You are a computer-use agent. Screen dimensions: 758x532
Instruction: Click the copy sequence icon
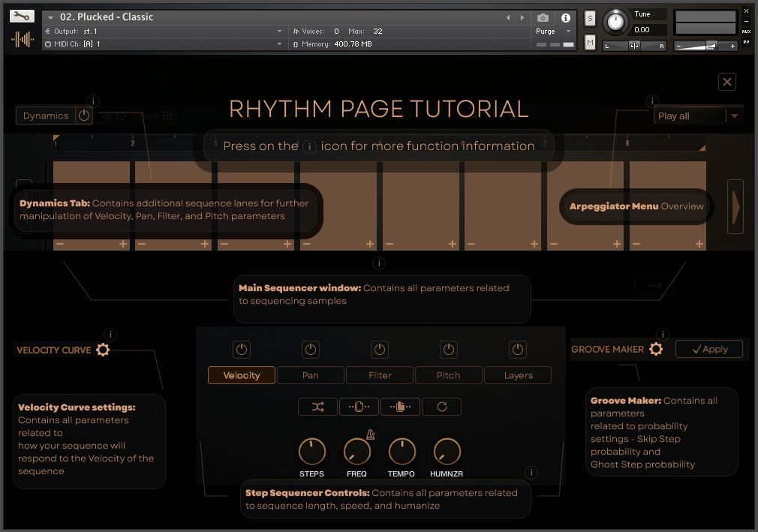(x=359, y=407)
